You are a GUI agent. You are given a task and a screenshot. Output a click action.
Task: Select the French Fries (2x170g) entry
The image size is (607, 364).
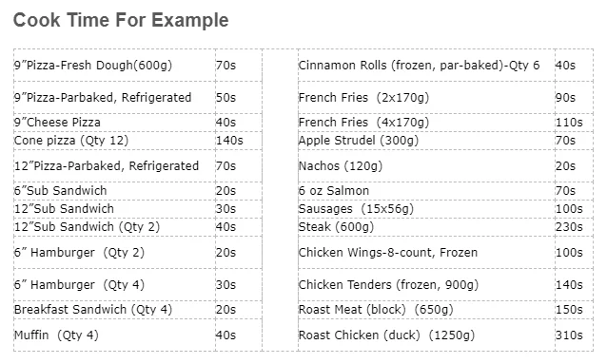[x=363, y=98]
